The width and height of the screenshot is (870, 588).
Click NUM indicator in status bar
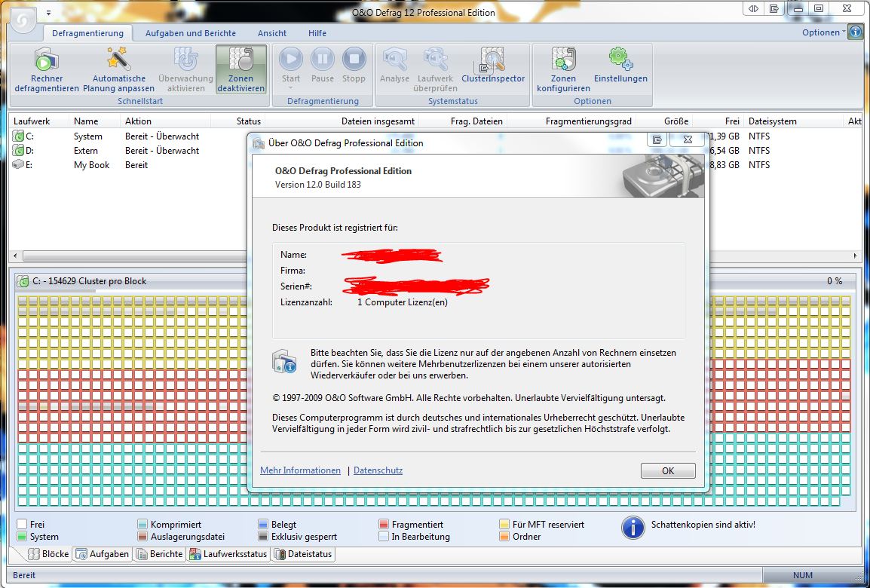(802, 575)
